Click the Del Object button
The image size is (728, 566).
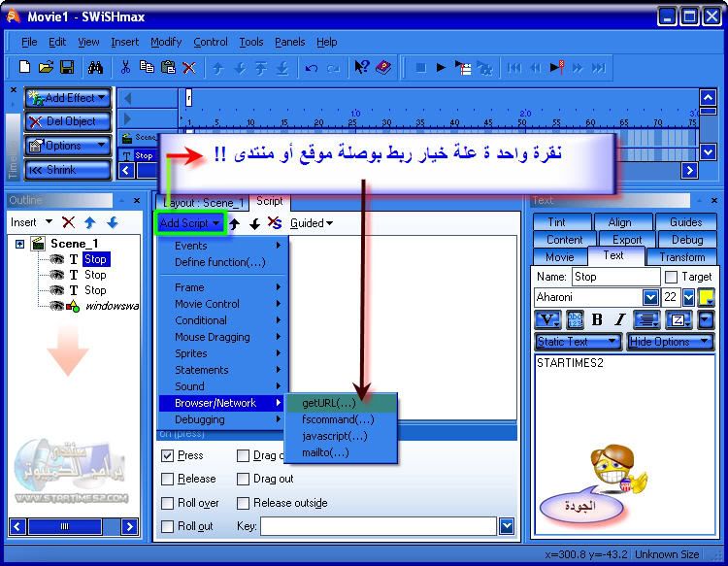click(68, 121)
